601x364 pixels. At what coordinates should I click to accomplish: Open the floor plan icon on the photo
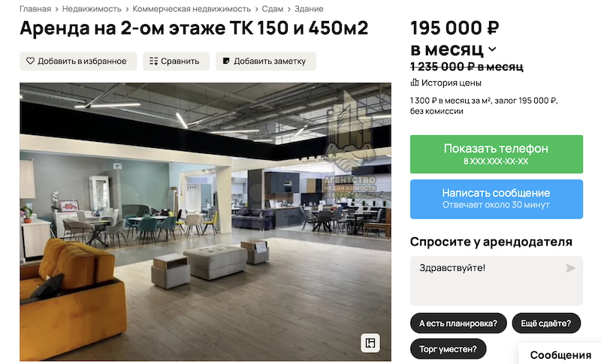tap(370, 342)
